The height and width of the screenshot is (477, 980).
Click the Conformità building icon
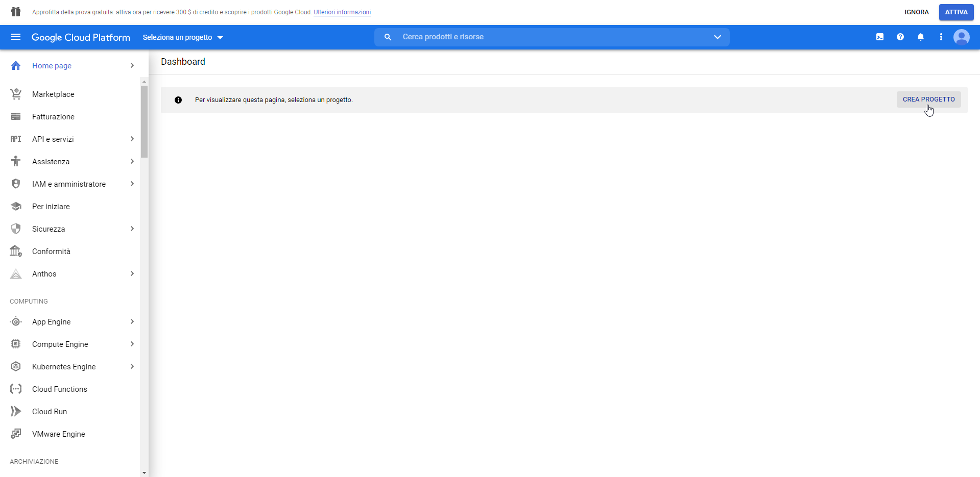(x=16, y=251)
